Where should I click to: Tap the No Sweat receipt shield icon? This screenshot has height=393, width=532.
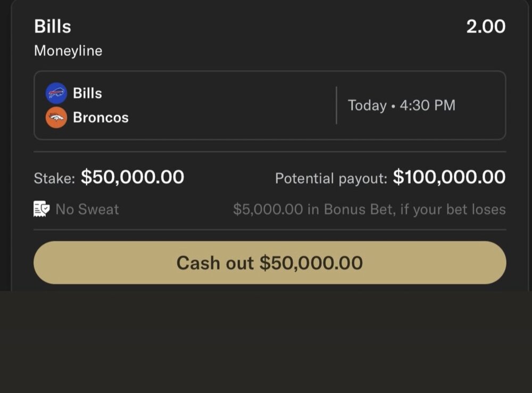[41, 209]
